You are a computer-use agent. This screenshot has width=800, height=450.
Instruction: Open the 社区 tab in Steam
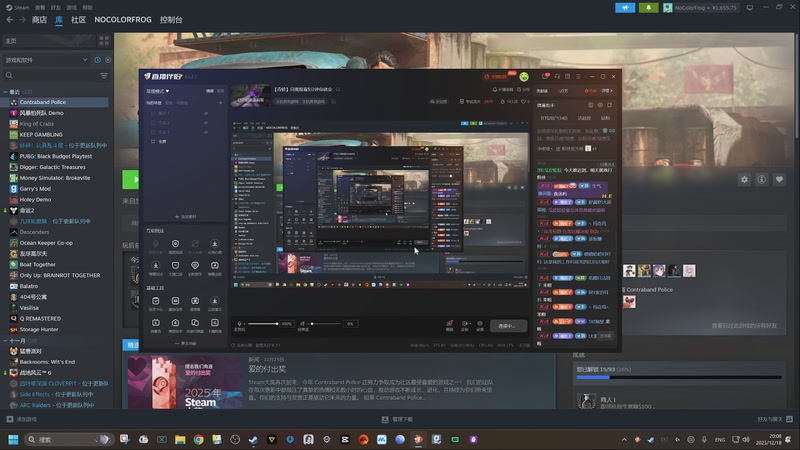pos(79,19)
